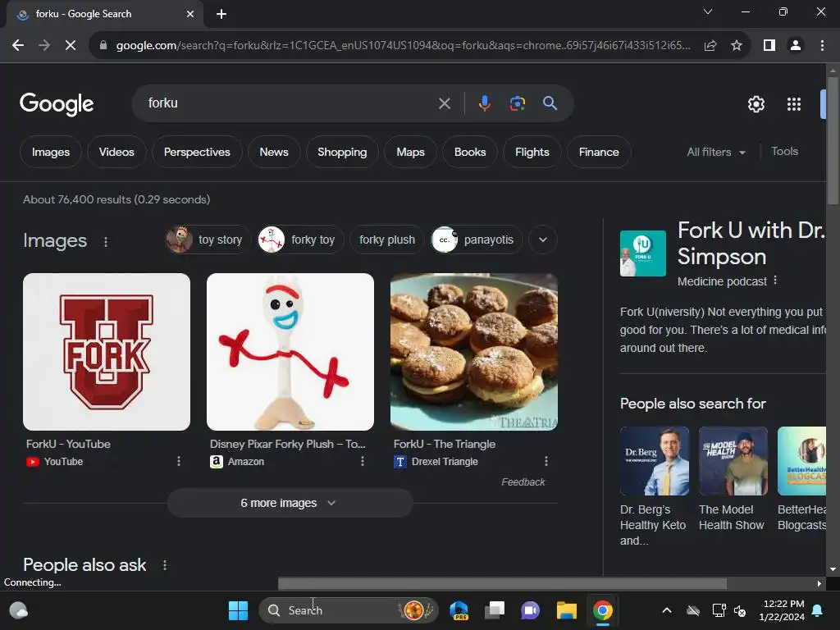Click the horizontal scrollbar thumb
840x630 pixels.
502,583
